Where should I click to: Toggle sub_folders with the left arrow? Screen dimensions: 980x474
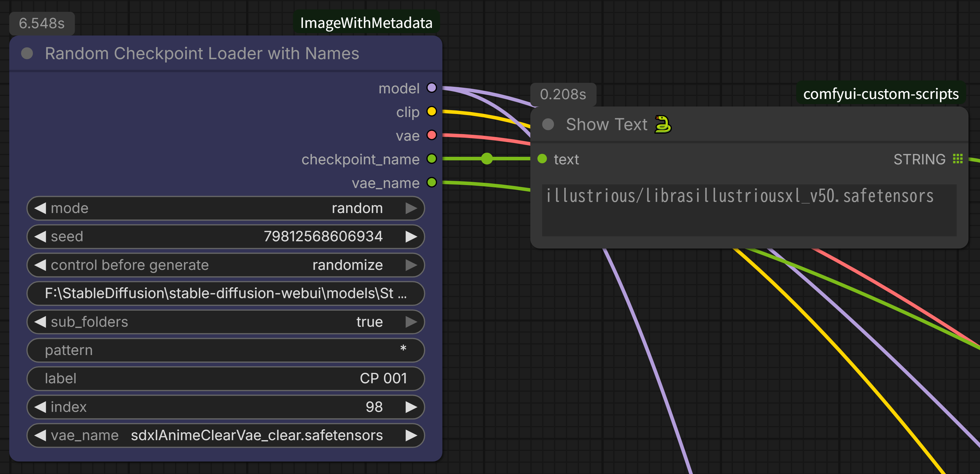pyautogui.click(x=40, y=321)
